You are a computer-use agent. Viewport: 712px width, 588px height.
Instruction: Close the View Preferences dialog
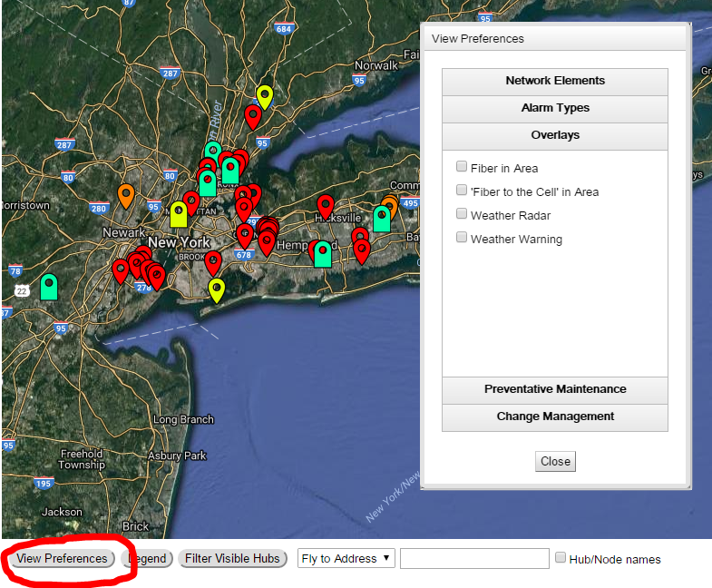click(555, 461)
